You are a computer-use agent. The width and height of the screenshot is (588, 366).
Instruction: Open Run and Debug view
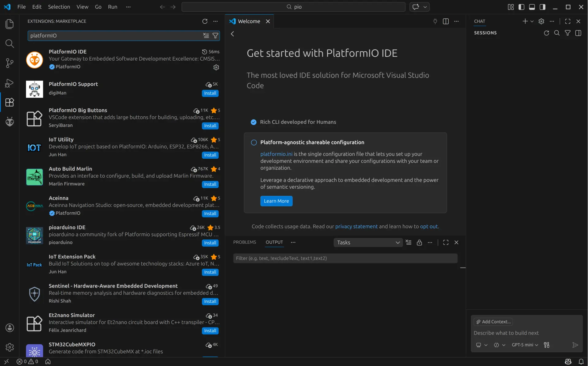pyautogui.click(x=9, y=83)
